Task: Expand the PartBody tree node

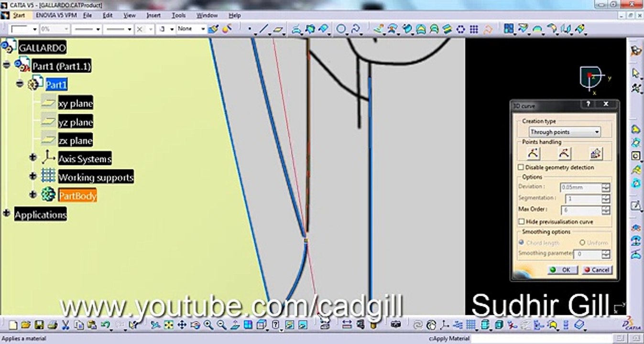Action: click(33, 194)
